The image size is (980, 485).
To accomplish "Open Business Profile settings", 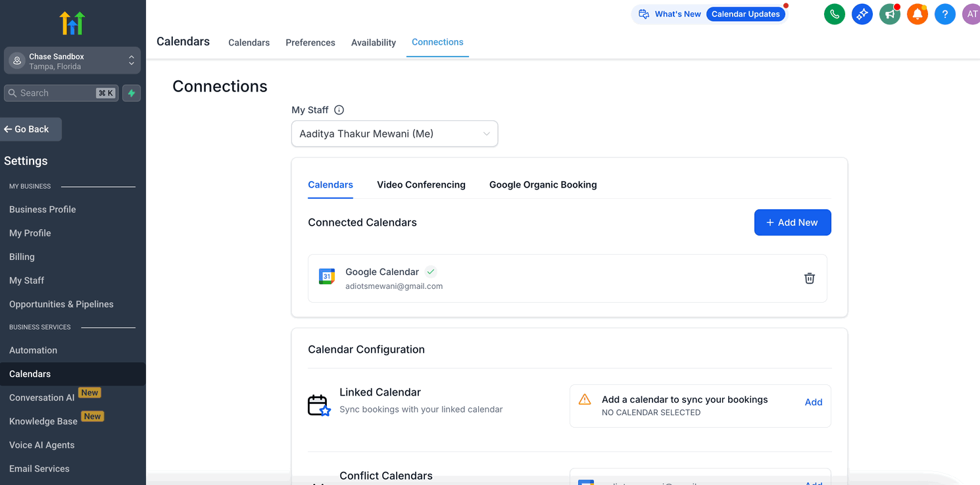I will tap(43, 209).
